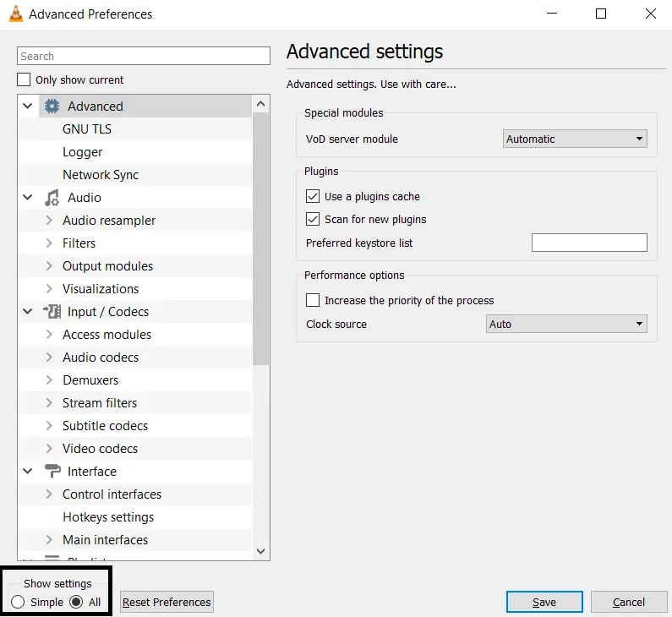Open the Clock source dropdown
This screenshot has height=617, width=672.
coord(566,324)
